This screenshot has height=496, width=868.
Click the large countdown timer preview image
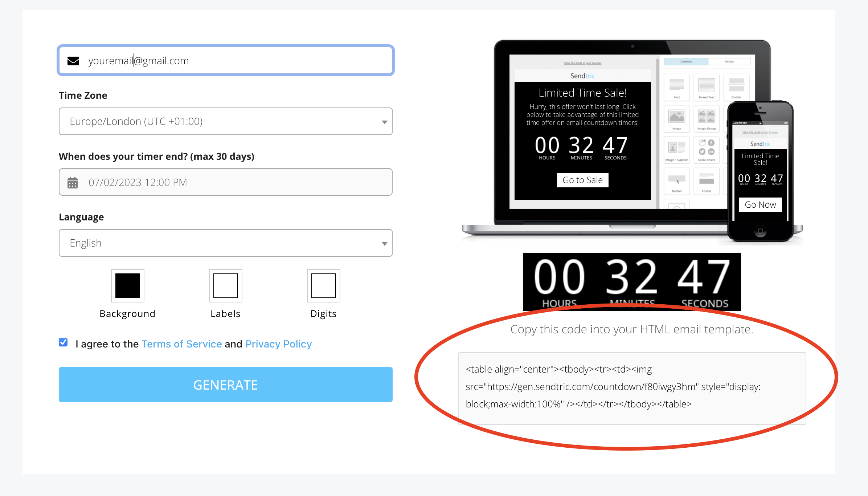click(632, 281)
